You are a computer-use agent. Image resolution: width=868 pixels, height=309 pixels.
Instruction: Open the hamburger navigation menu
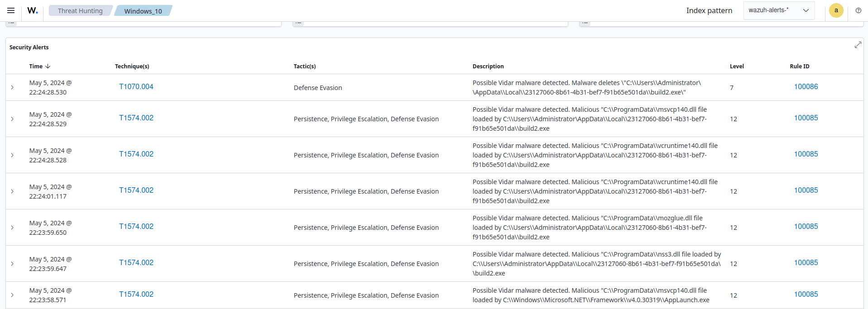click(11, 10)
